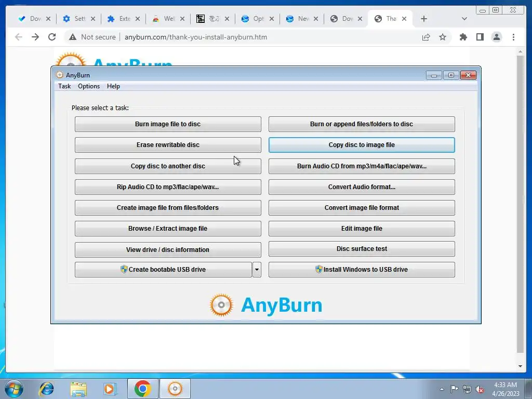Screen dimensions: 532x399
Task: Switch to the New tab
Action: [x=298, y=19]
